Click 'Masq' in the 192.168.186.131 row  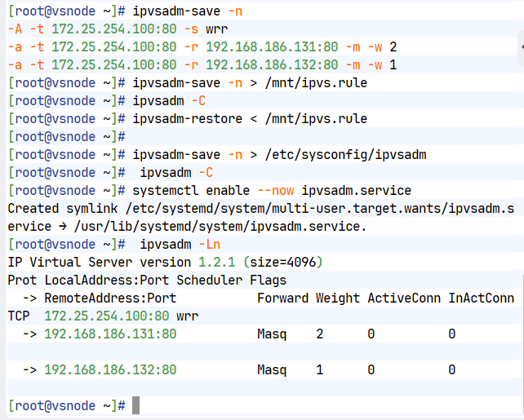click(272, 334)
